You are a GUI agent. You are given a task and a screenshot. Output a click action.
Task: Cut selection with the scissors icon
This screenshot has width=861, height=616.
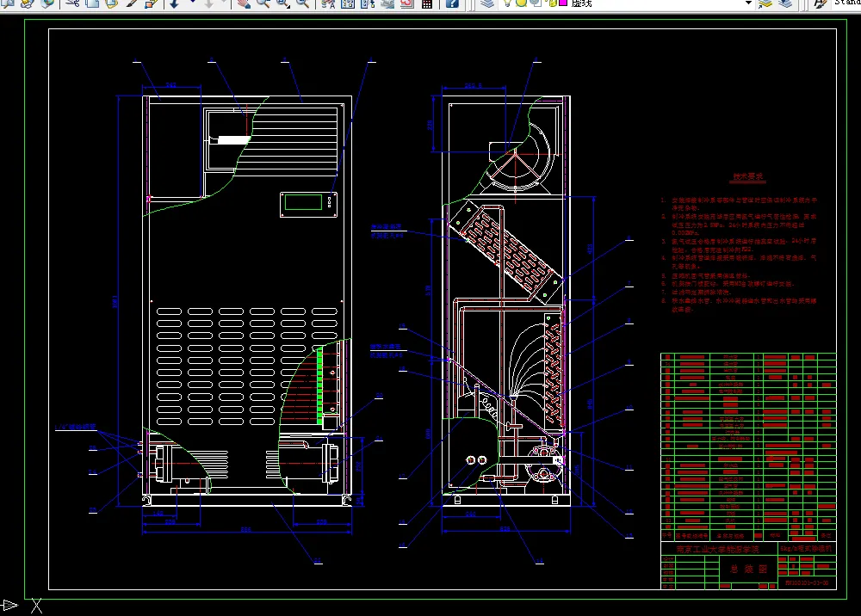pyautogui.click(x=72, y=3)
